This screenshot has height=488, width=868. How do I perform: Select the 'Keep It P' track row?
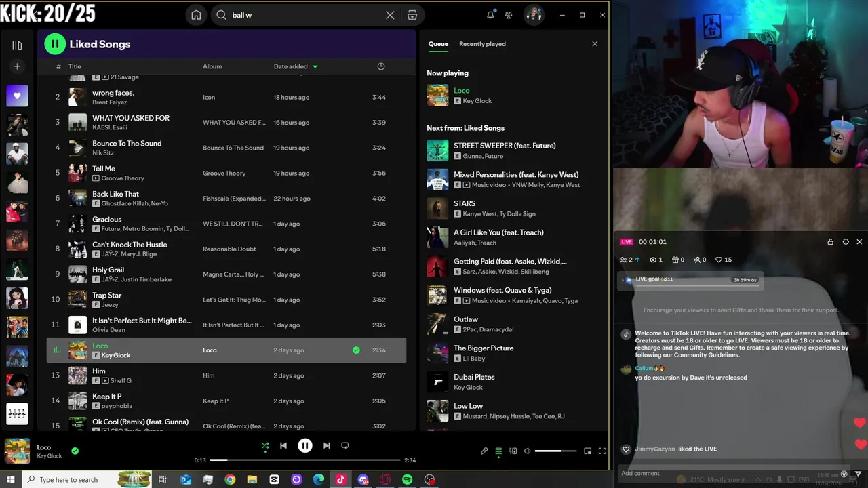(226, 401)
